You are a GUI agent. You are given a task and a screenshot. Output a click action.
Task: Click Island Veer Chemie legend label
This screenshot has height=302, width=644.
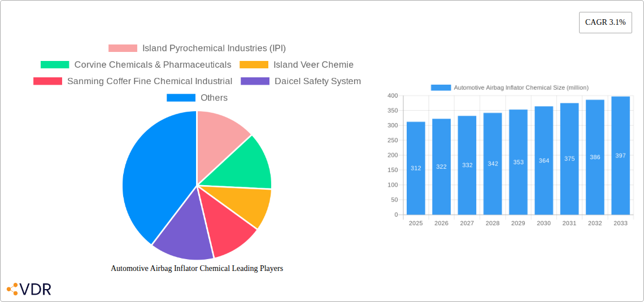click(314, 65)
